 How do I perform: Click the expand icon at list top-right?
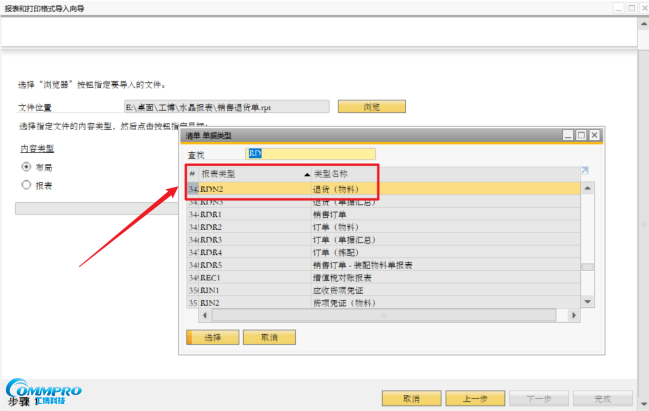(585, 171)
